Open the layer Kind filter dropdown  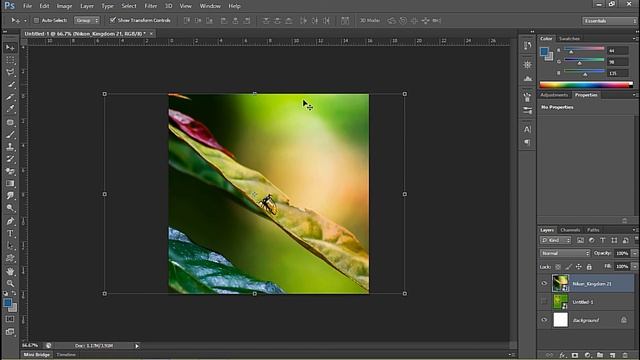point(556,240)
